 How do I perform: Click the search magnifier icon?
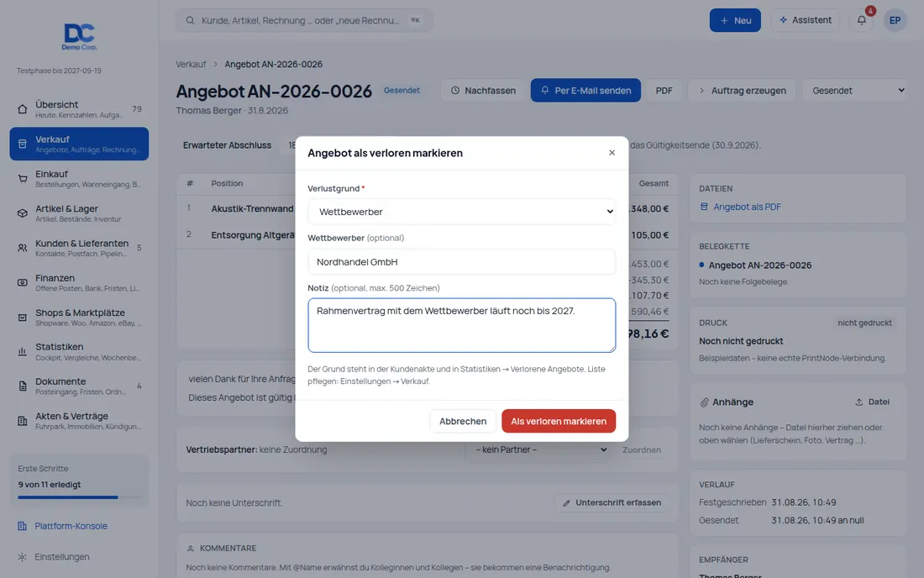(191, 20)
